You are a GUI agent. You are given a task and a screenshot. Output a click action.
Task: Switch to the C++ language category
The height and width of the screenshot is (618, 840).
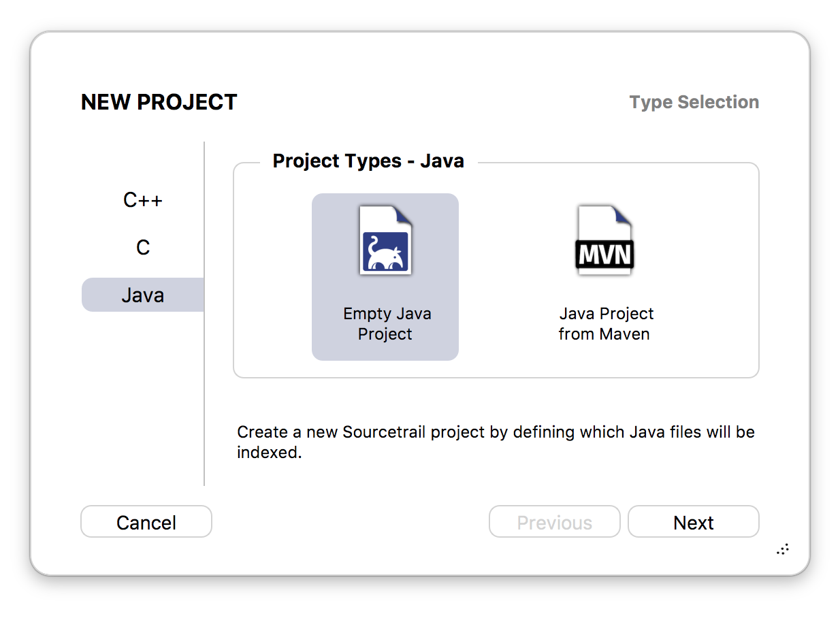[143, 200]
